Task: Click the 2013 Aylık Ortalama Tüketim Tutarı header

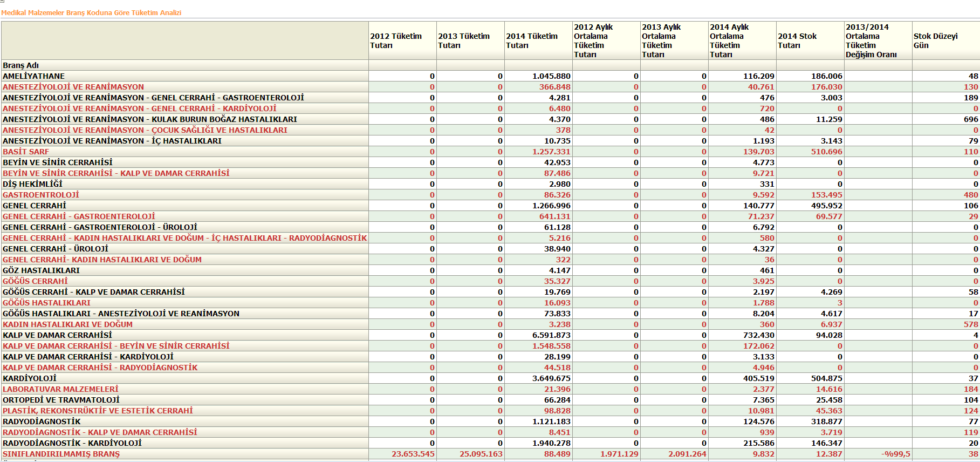Action: point(674,40)
